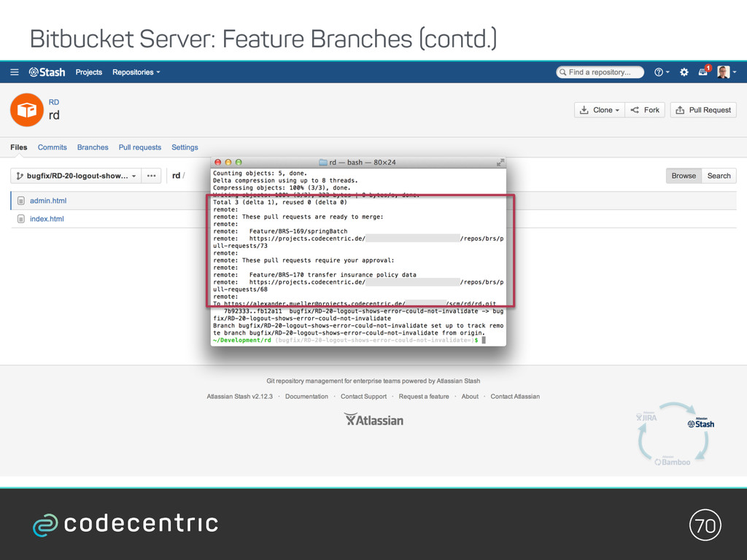Open the branch actions ellipsis menu
The width and height of the screenshot is (747, 560).
[152, 176]
